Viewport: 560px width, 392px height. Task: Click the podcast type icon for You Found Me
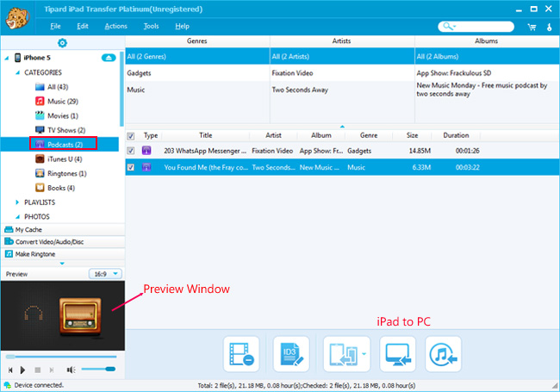[x=146, y=167]
